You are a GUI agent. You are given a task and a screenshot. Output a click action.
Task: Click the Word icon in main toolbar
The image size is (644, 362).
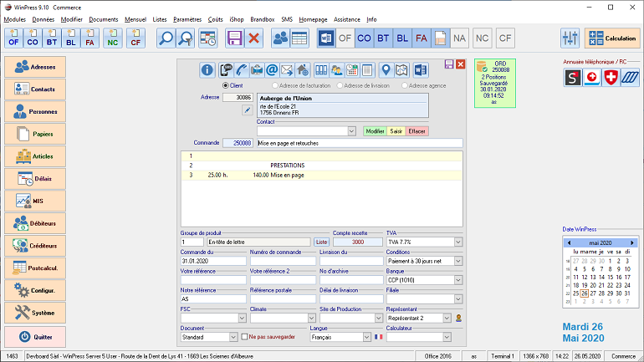pos(326,38)
